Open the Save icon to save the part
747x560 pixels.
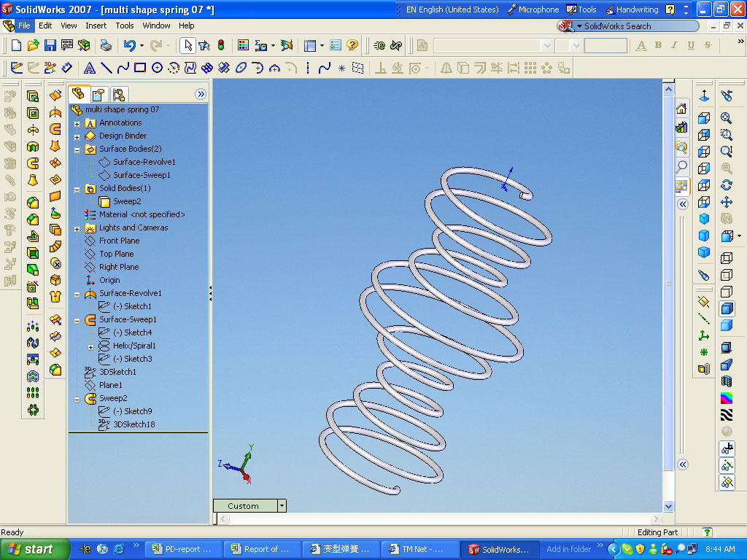click(x=49, y=45)
